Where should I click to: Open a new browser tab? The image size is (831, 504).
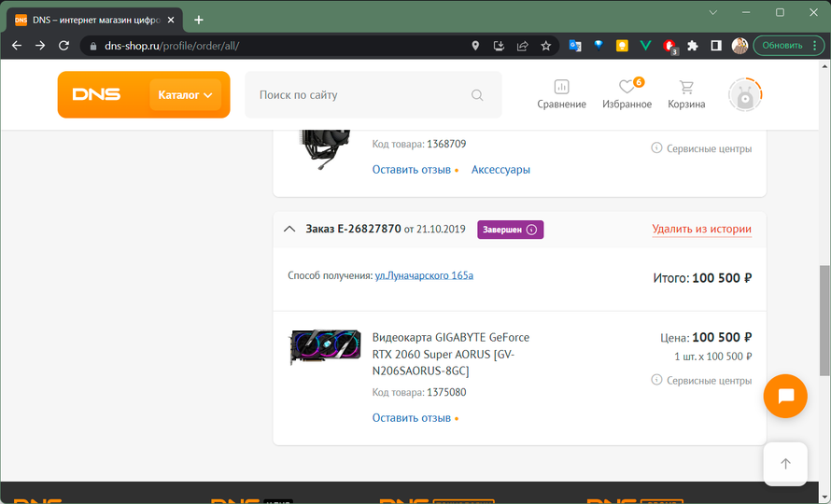click(199, 21)
